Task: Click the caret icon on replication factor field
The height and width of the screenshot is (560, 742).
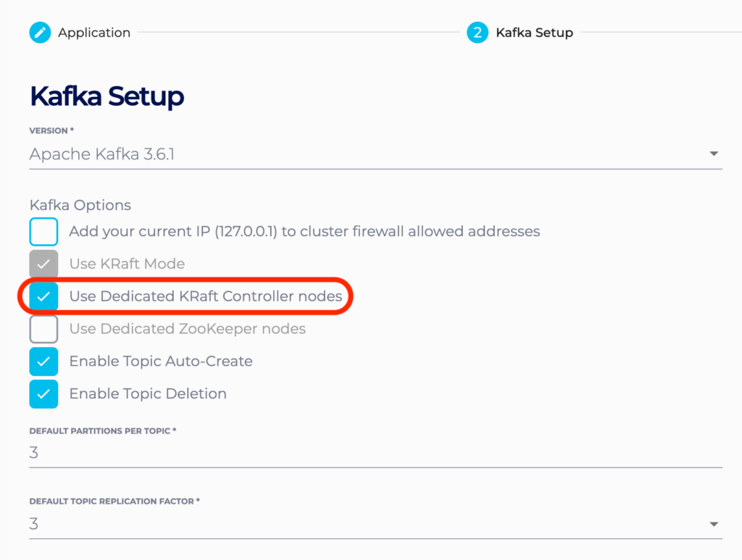Action: pyautogui.click(x=714, y=523)
